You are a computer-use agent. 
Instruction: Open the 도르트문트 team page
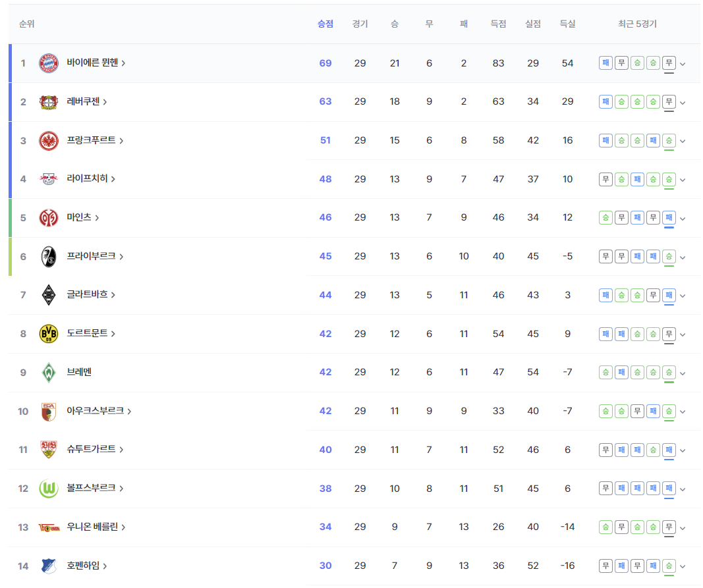91,333
